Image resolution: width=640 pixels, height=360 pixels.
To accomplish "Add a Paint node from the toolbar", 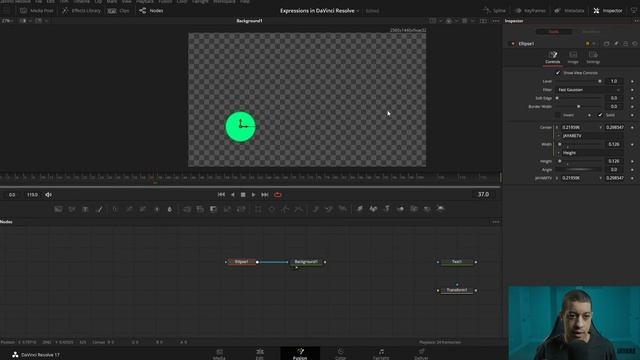I will [x=99, y=209].
